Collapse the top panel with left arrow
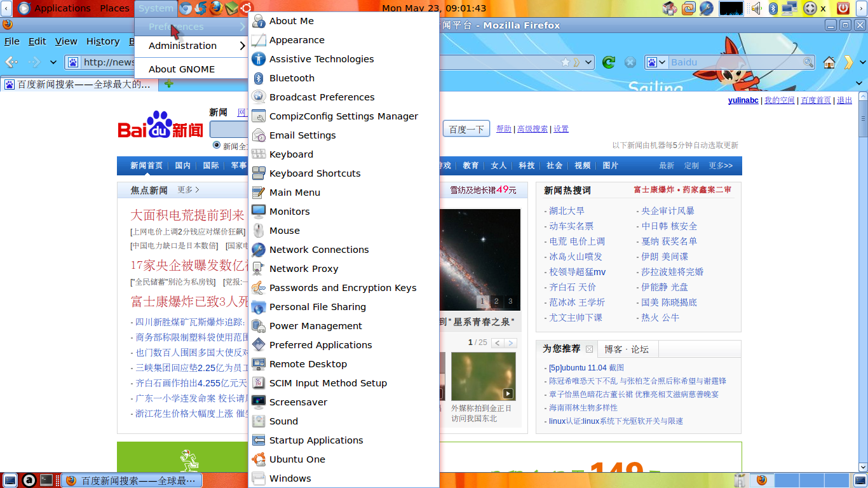Screen dimensions: 868x488 pos(6,8)
